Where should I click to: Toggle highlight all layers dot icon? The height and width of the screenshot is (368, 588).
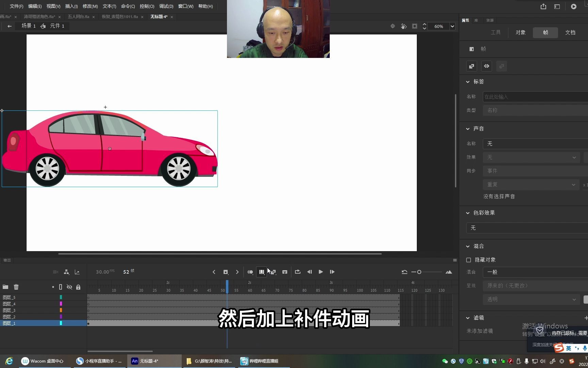53,287
